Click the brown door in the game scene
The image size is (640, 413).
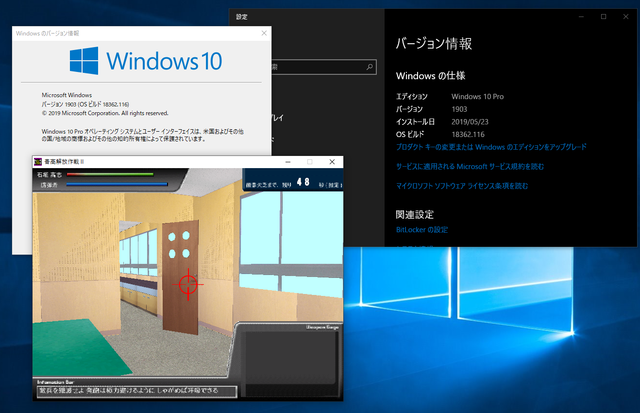pos(180,278)
